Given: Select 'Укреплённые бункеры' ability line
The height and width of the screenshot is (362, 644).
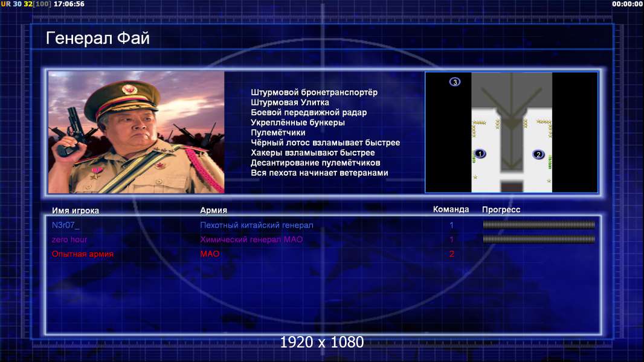Looking at the screenshot, I should [298, 122].
